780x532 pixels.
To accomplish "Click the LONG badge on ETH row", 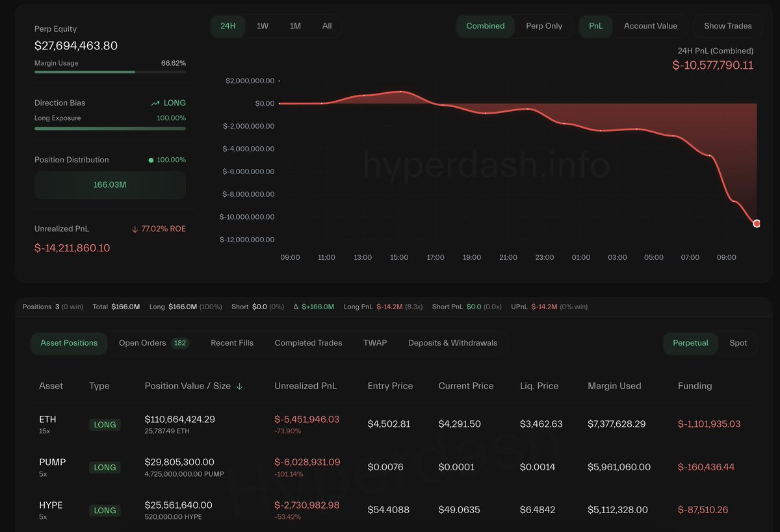I will (105, 425).
